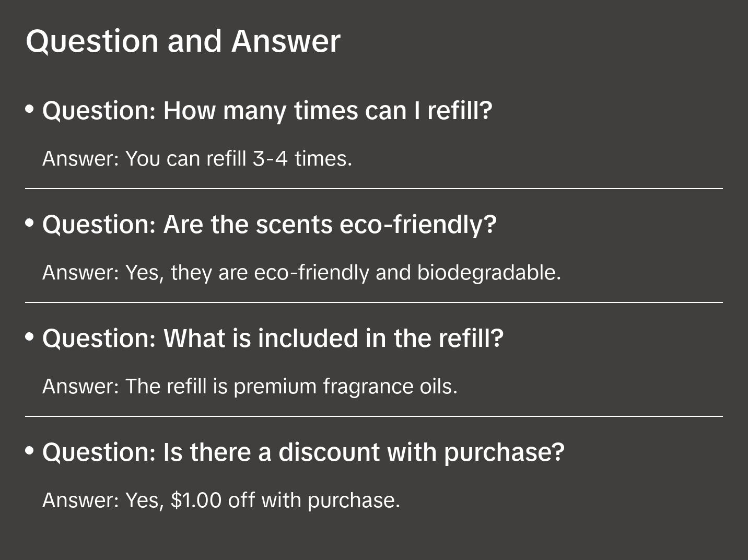Click the divider below the refill times answer
Viewport: 748px width, 560px height.
tap(374, 189)
